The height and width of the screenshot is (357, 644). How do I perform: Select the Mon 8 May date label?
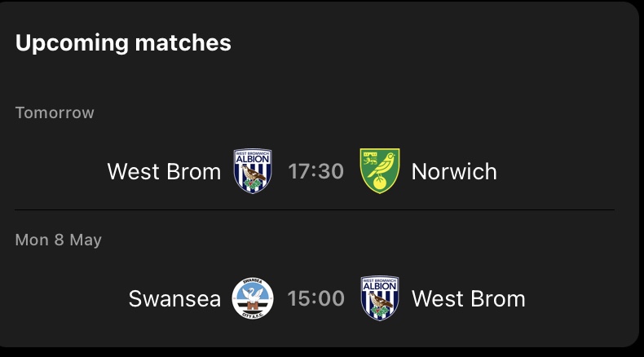59,240
